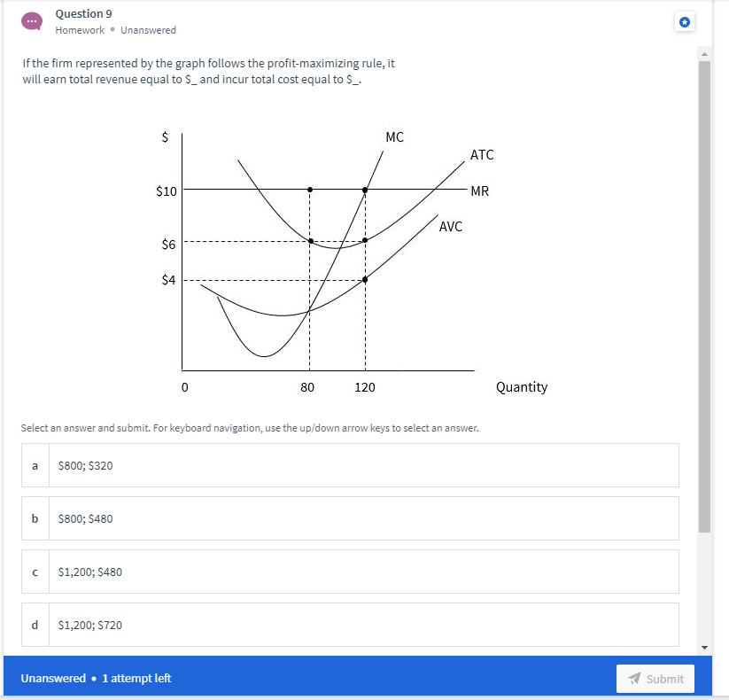Click the purple speech bubble question icon
This screenshot has height=700, width=729.
(32, 19)
